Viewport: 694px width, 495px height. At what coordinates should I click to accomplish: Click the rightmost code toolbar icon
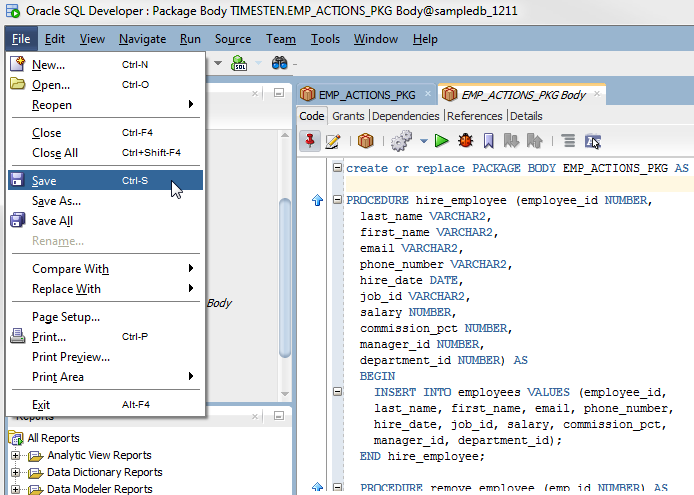click(x=593, y=141)
